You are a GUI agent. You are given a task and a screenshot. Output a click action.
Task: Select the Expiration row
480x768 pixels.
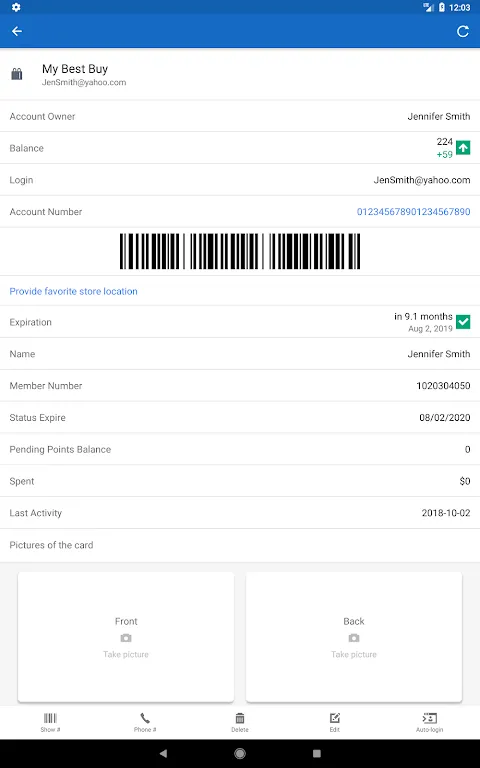[x=240, y=322]
